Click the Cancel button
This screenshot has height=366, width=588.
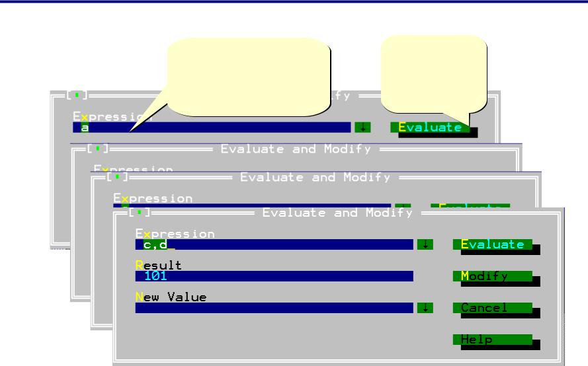(x=492, y=308)
